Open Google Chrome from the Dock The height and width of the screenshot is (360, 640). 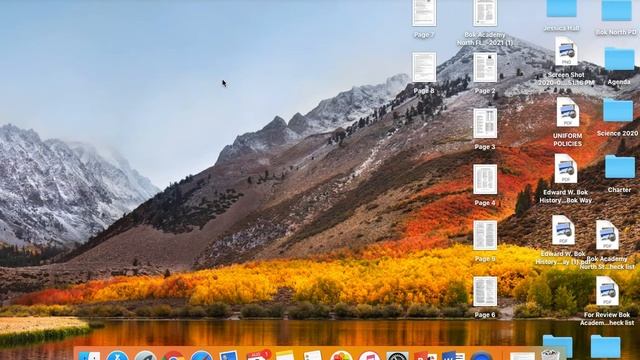[x=173, y=356]
